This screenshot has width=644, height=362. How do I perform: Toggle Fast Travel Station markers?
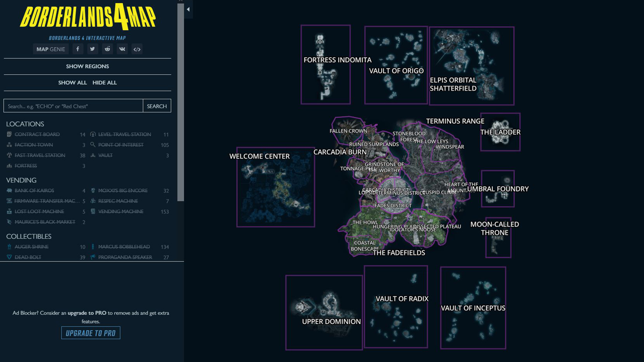click(46, 155)
